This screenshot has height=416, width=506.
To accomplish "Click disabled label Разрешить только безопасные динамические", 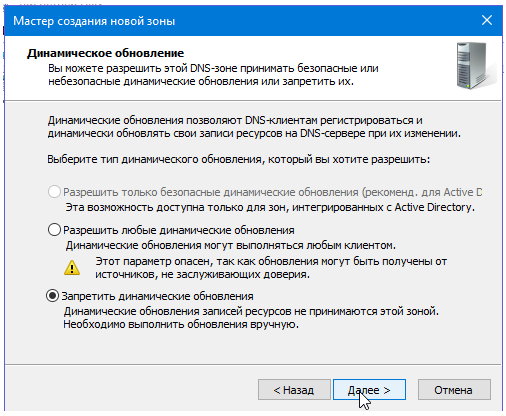I will pyautogui.click(x=272, y=192).
